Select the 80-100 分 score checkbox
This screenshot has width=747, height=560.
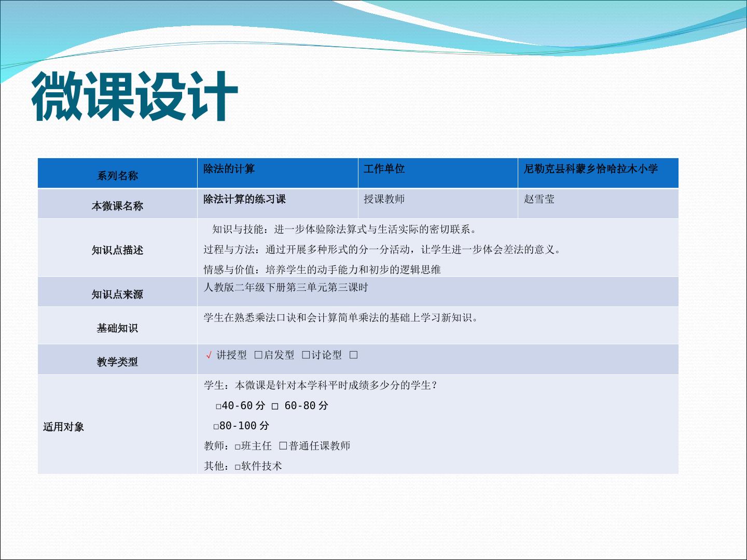216,427
